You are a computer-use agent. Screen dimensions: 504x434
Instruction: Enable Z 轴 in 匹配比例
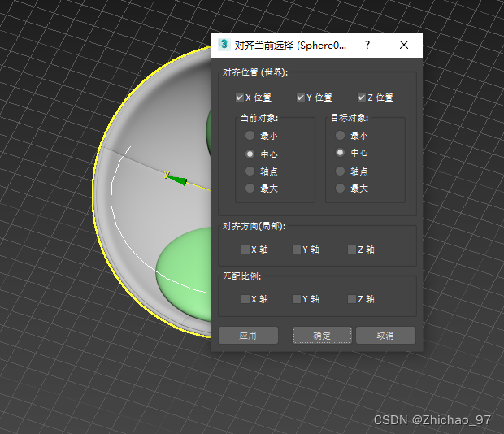coord(352,299)
